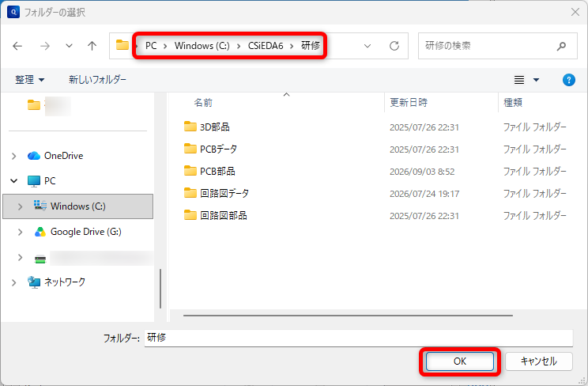Refresh the current folder view
The image size is (588, 386).
[394, 46]
